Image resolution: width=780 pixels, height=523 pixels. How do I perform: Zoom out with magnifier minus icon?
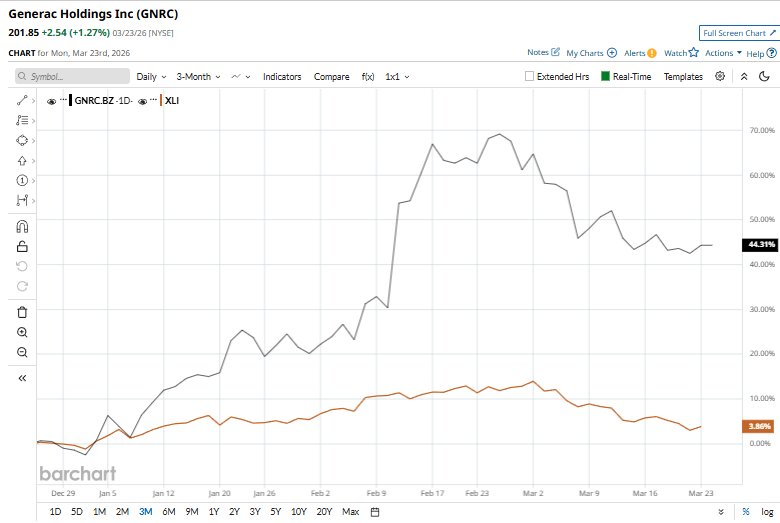click(22, 352)
